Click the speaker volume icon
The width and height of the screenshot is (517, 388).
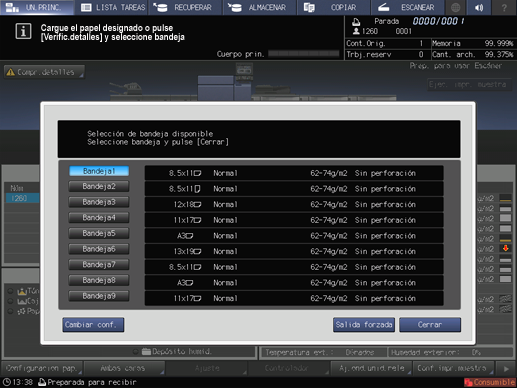click(479, 7)
